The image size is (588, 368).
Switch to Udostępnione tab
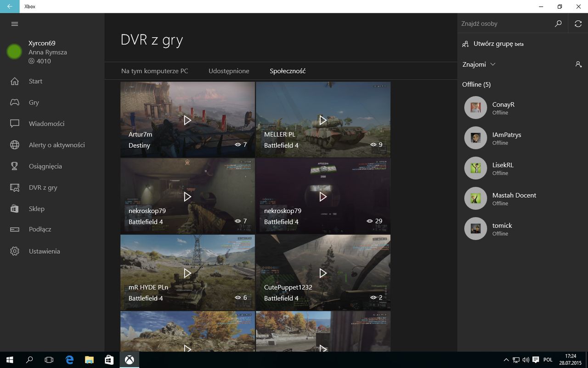[x=229, y=71]
